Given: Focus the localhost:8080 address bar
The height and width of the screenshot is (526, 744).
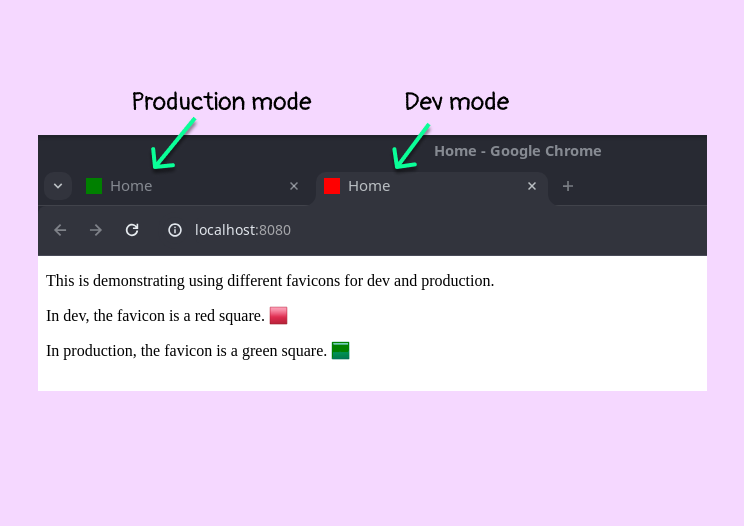Looking at the screenshot, I should 242,230.
